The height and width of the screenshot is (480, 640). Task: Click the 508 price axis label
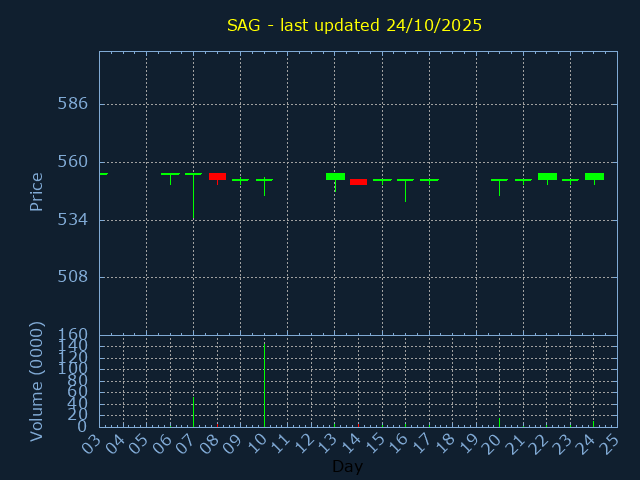coord(72,277)
